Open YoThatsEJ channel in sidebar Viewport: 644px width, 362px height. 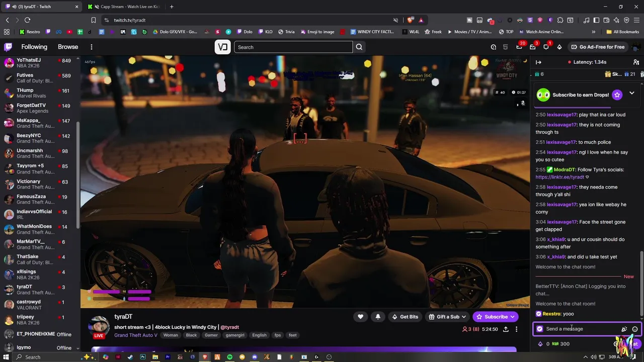[x=40, y=63]
